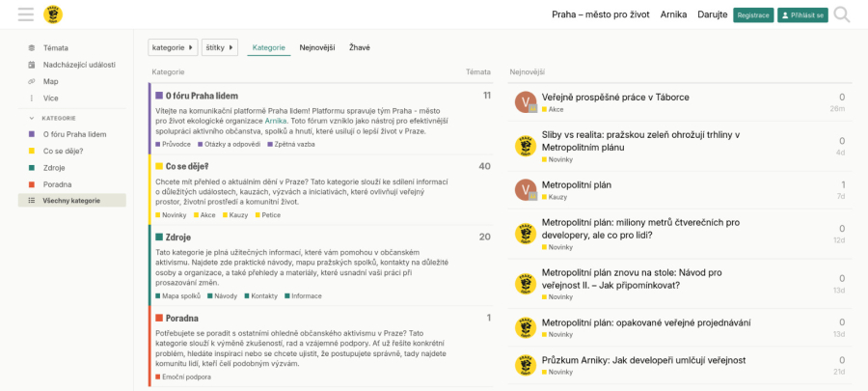Select Všechny kategorie in sidebar
Image resolution: width=868 pixels, height=391 pixels.
70,200
